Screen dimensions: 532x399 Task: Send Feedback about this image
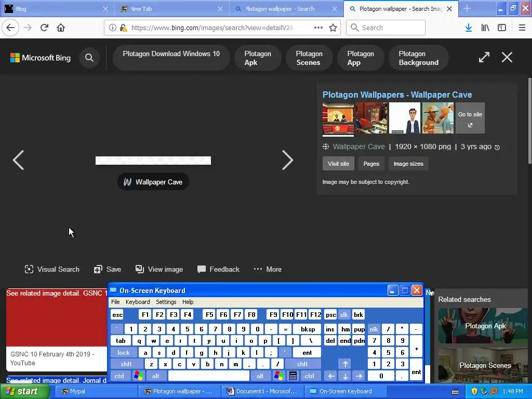(218, 270)
